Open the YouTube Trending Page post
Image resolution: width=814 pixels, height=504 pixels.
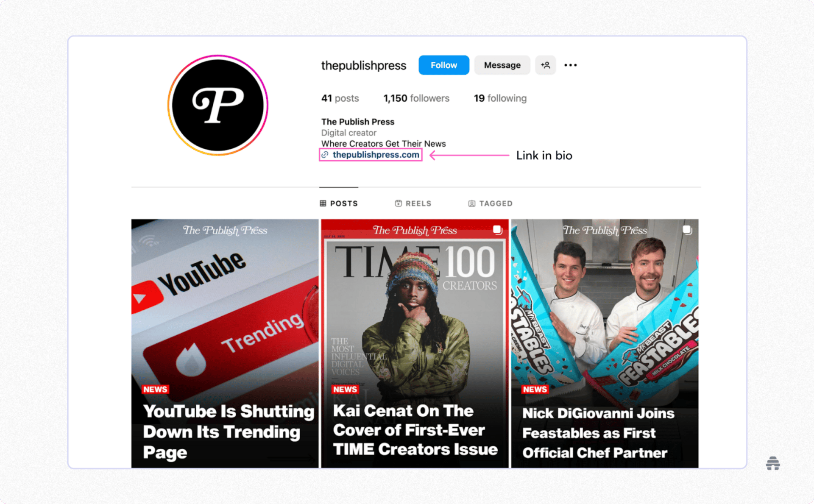[225, 343]
